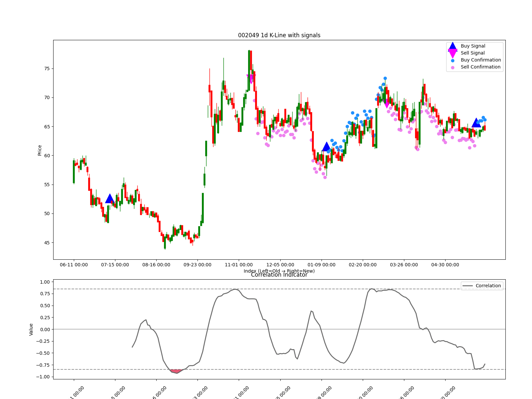532x399 pixels.
Task: Click the correlation axis tick '0.25'
Action: [x=45, y=318]
